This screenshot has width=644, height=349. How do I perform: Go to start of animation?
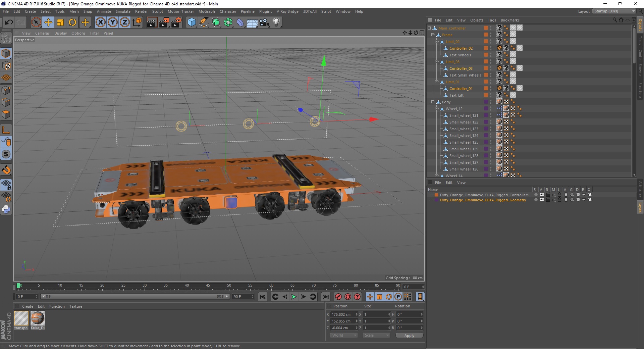pyautogui.click(x=263, y=297)
